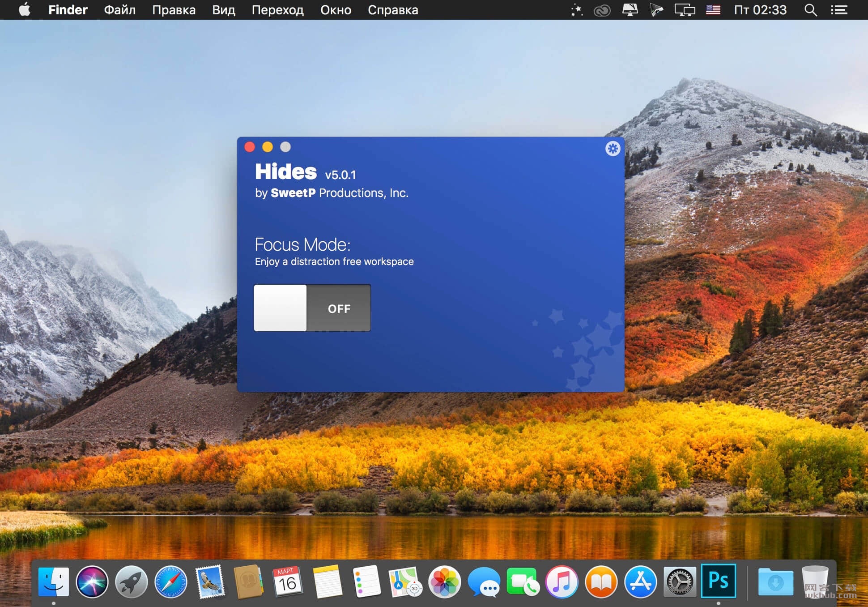Click the clock showing Пт 02:33
Image resolution: width=868 pixels, height=607 pixels.
pyautogui.click(x=760, y=10)
